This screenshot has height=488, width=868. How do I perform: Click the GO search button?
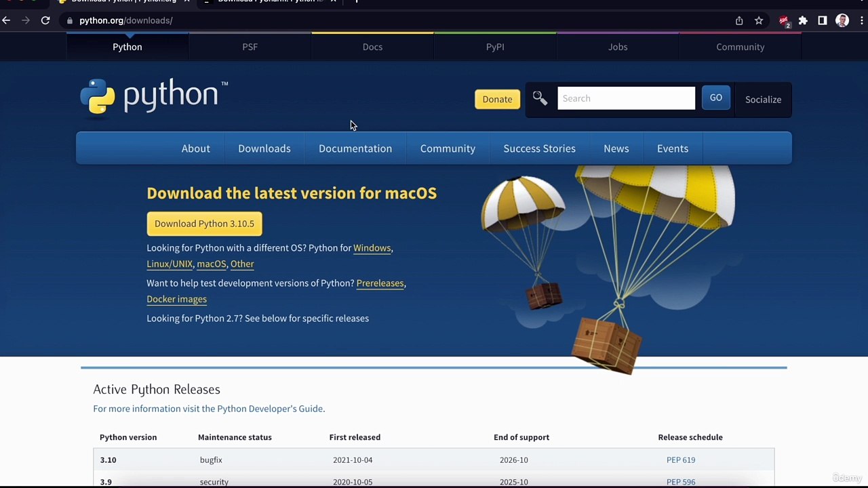point(716,98)
